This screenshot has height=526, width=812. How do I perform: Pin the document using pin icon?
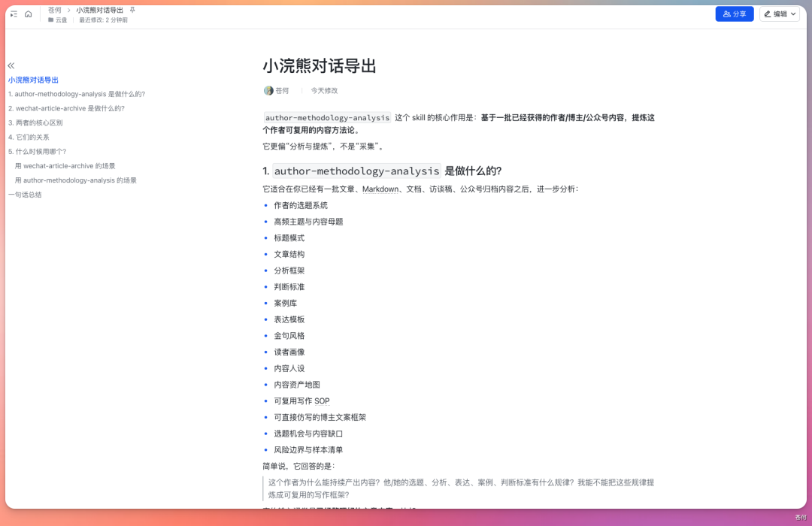(x=132, y=10)
